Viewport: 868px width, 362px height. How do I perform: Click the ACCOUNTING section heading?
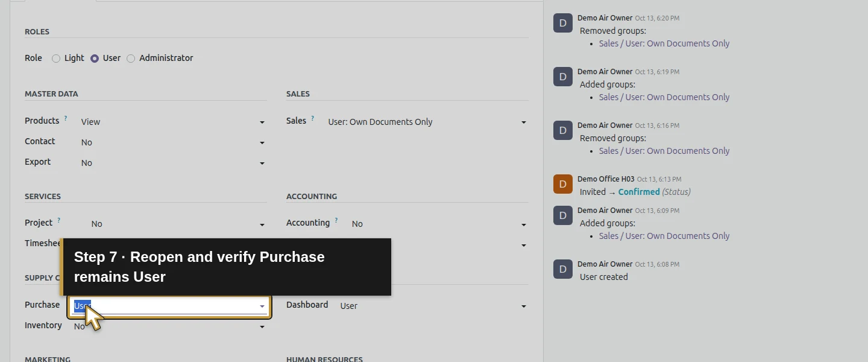click(x=312, y=196)
